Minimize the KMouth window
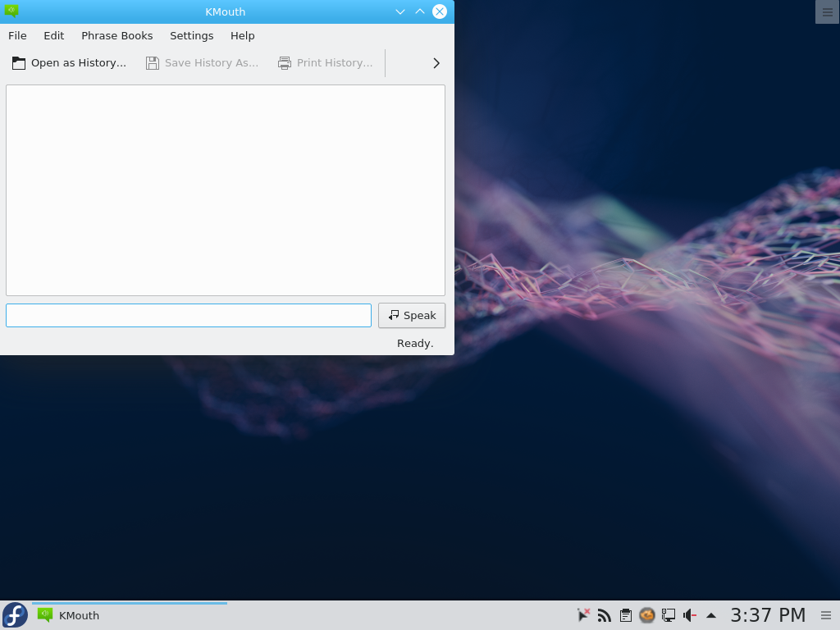840x630 pixels. [x=399, y=11]
